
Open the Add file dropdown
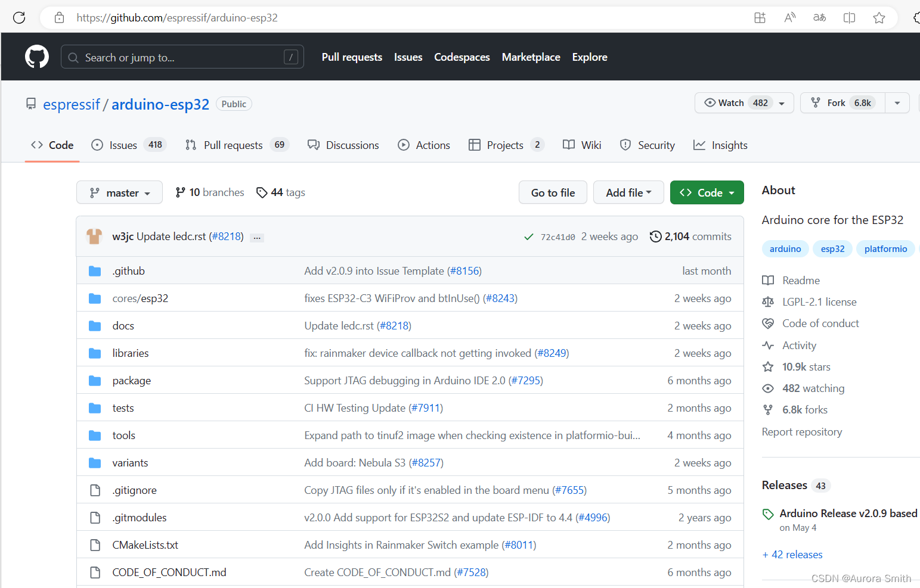click(628, 192)
